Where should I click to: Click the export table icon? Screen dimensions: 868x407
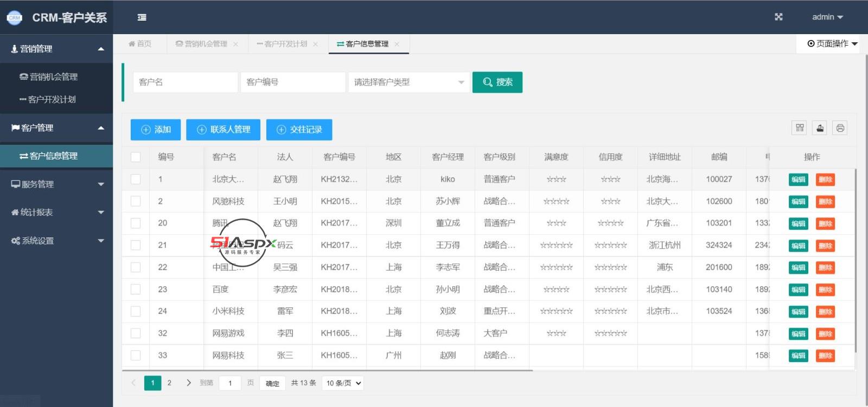(x=820, y=128)
